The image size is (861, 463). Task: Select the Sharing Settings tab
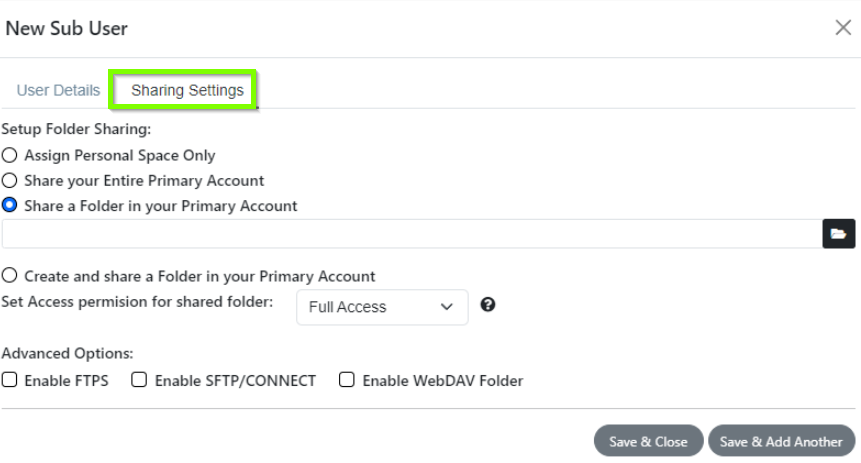187,90
